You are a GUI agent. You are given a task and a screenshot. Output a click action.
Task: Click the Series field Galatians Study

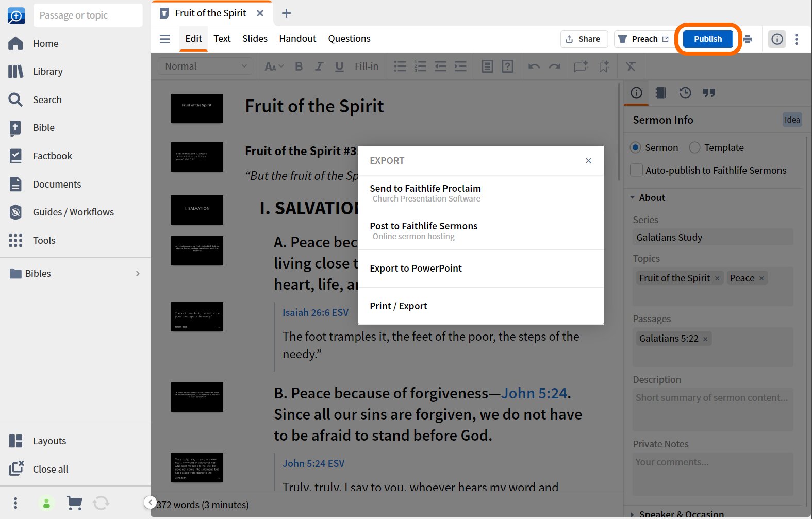pyautogui.click(x=713, y=237)
